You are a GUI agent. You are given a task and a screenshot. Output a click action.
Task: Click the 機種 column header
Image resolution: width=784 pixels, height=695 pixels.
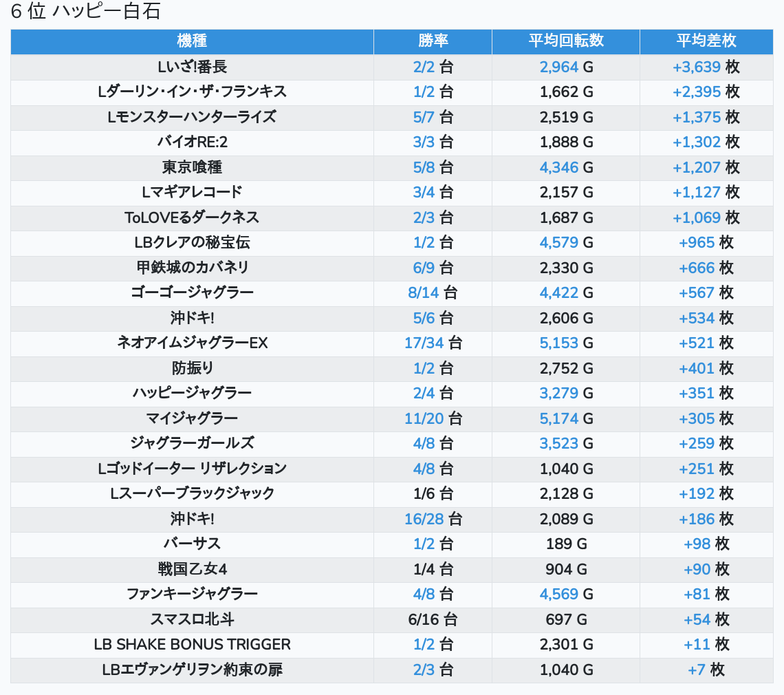[x=192, y=41]
